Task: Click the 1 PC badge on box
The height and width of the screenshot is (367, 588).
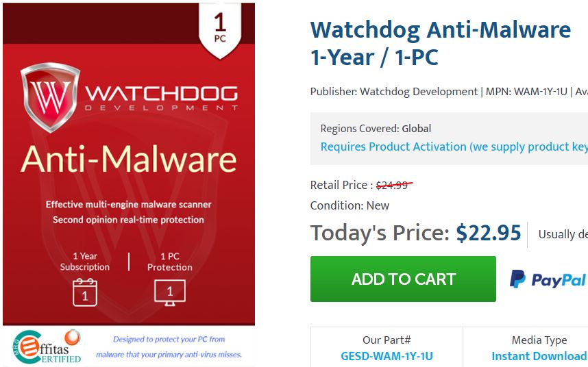Action: (219, 28)
